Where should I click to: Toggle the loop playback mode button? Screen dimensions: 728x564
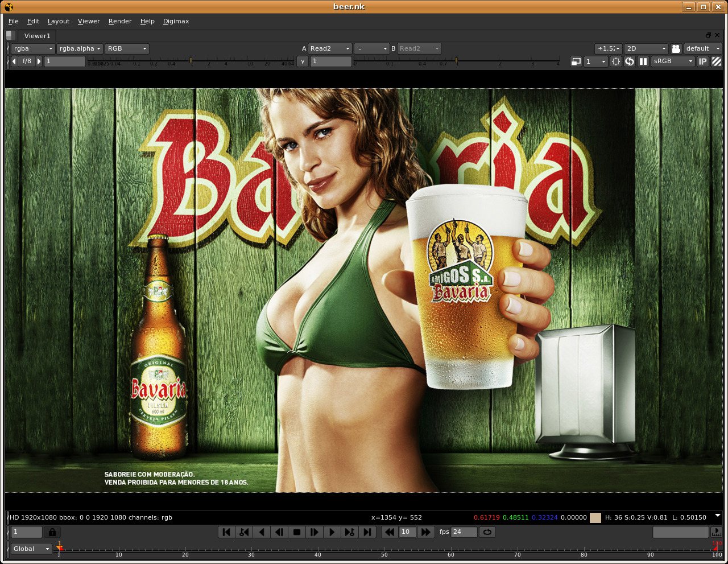[487, 532]
